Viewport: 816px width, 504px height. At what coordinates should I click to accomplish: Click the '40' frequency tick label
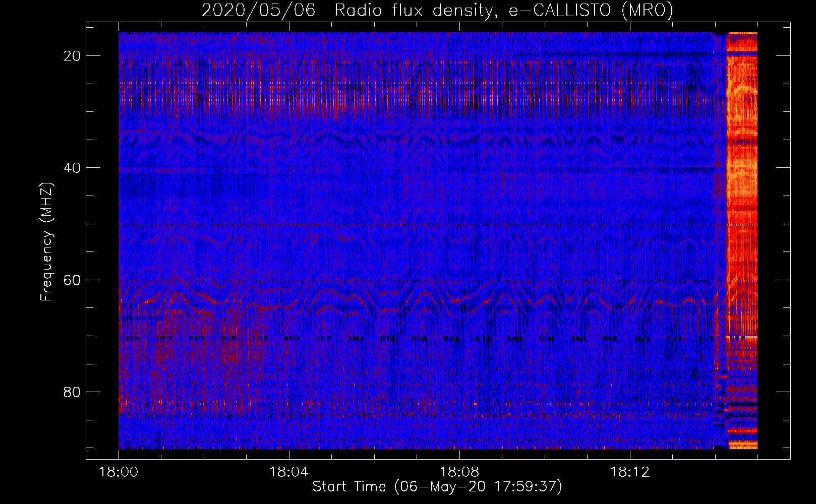(72, 168)
